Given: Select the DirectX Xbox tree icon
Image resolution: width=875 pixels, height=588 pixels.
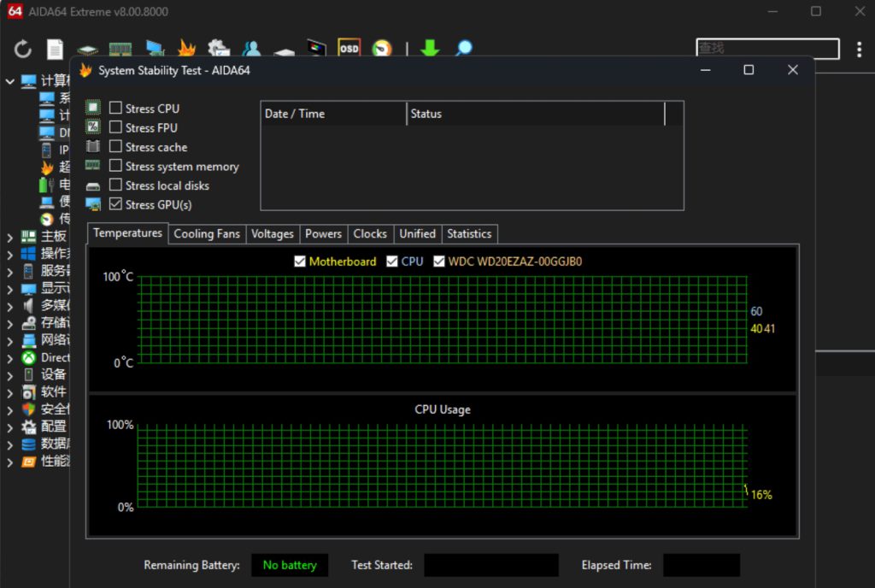Looking at the screenshot, I should (x=29, y=357).
